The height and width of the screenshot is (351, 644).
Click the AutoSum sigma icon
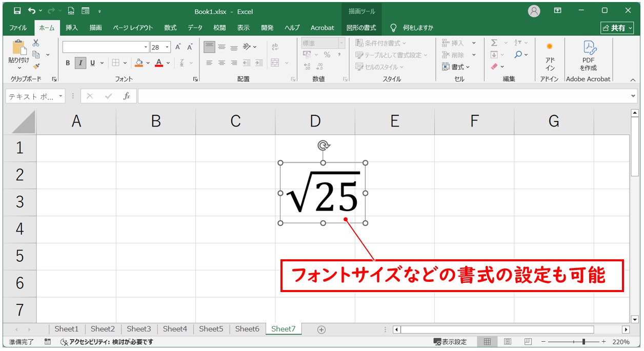pyautogui.click(x=494, y=43)
